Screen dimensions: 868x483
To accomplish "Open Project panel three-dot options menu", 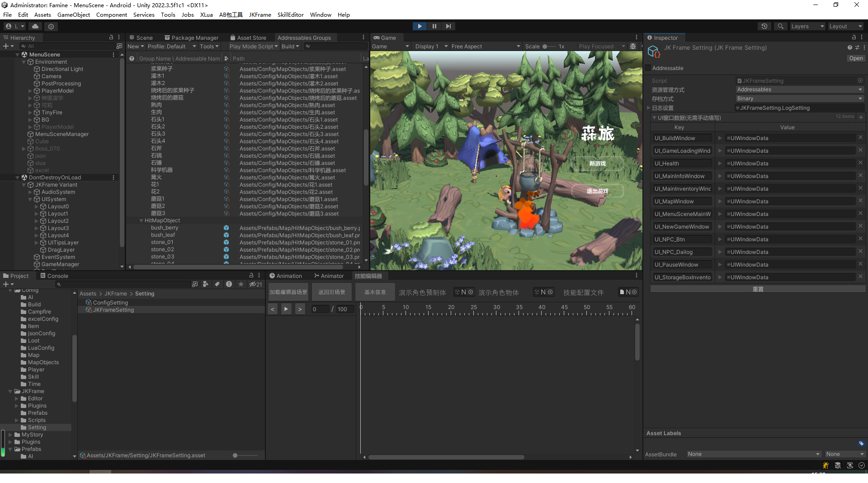I will coord(259,275).
